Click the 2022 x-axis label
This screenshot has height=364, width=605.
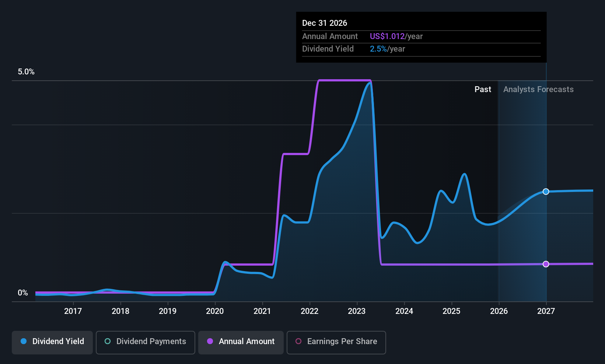pyautogui.click(x=310, y=311)
